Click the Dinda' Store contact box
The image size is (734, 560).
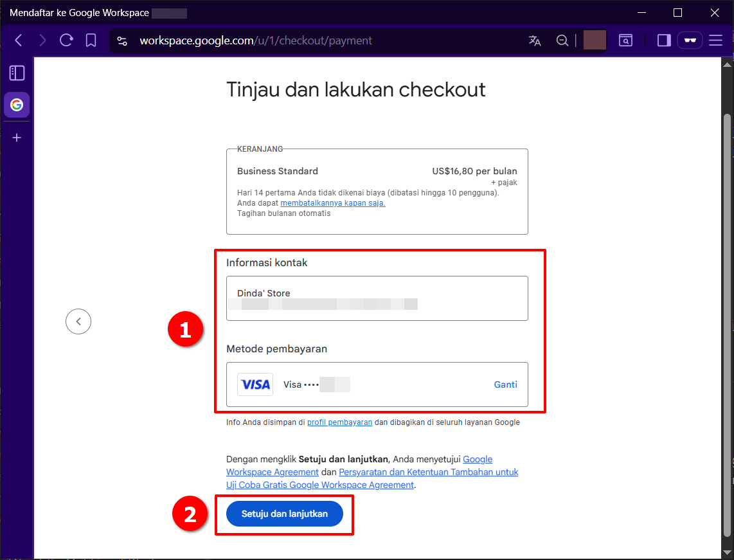tap(377, 298)
